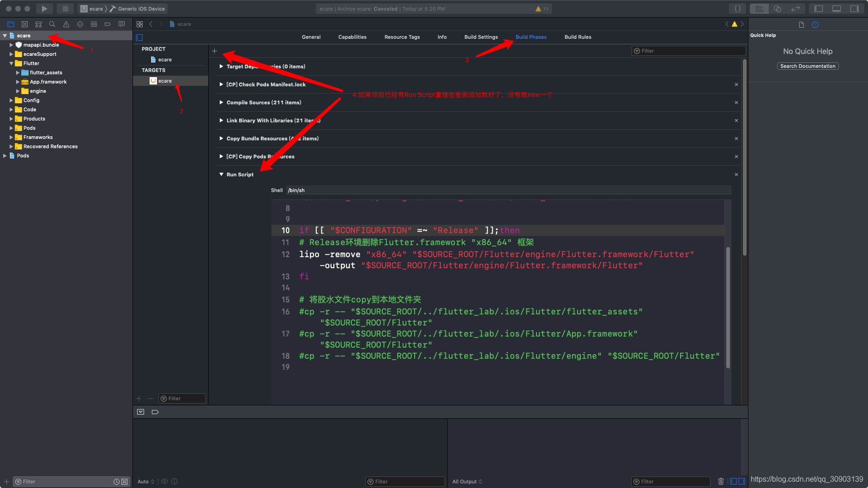This screenshot has height=488, width=868.
Task: Open the Debug navigator icon
Action: 94,24
